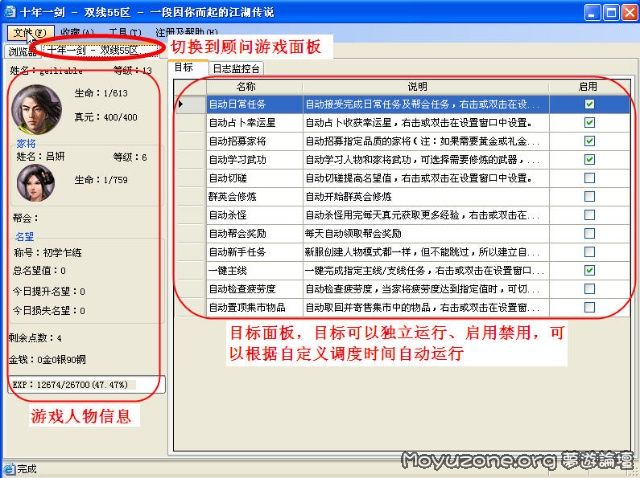Click the 称号：初学乍练 title text
This screenshot has height=478, width=640.
tap(48, 252)
